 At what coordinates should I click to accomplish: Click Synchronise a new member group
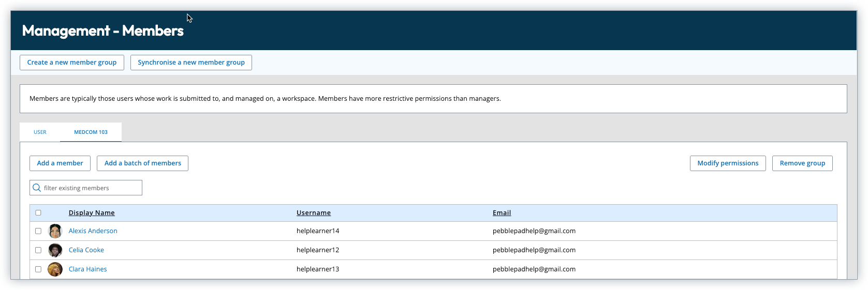191,63
